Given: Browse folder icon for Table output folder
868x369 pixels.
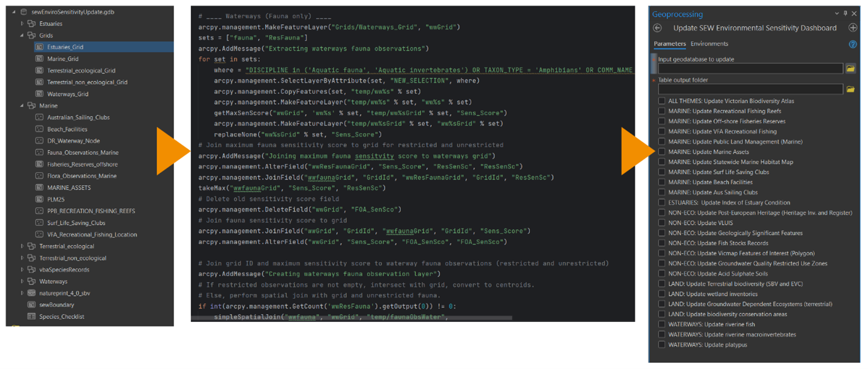Looking at the screenshot, I should tap(850, 90).
